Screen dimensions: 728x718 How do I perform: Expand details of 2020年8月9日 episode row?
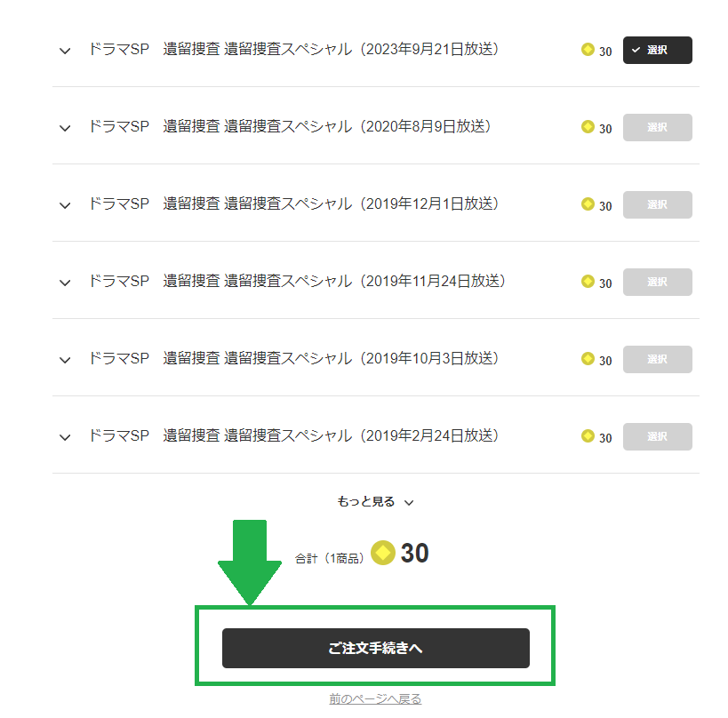[x=65, y=129]
